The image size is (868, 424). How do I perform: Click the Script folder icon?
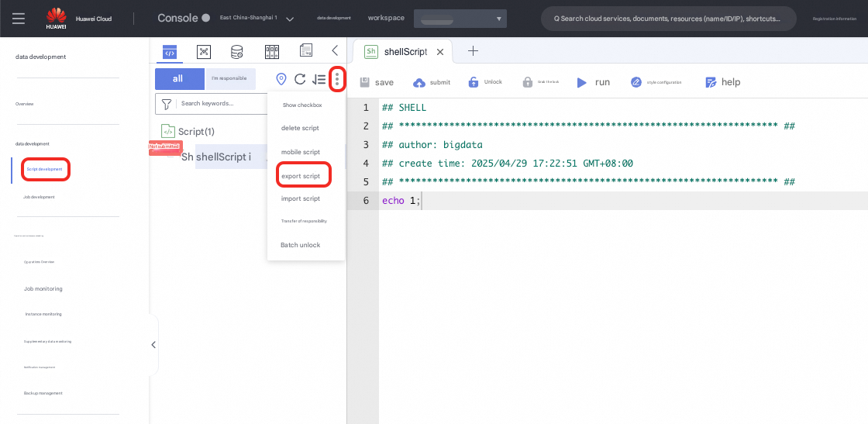pyautogui.click(x=167, y=131)
